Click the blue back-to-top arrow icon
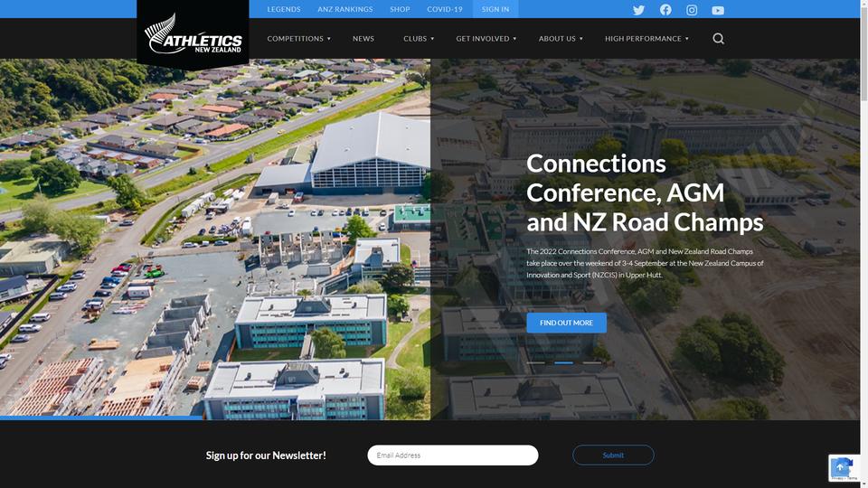This screenshot has width=868, height=488. (840, 467)
